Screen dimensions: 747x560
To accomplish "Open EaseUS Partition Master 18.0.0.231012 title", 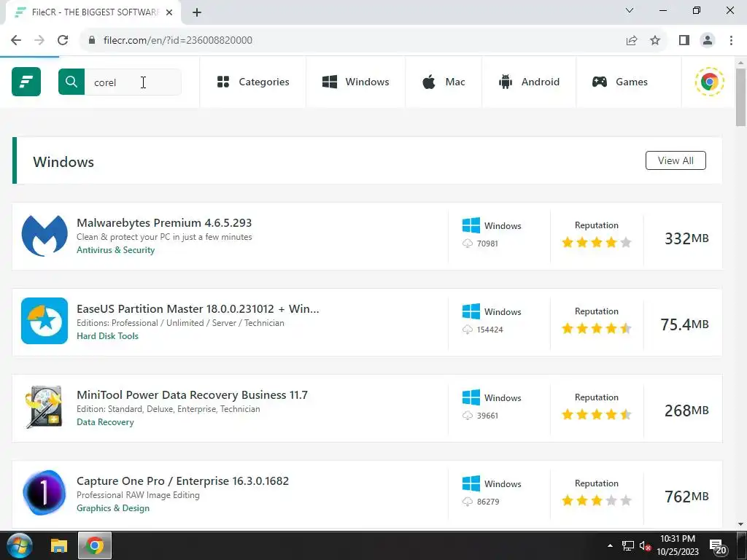I will click(198, 309).
